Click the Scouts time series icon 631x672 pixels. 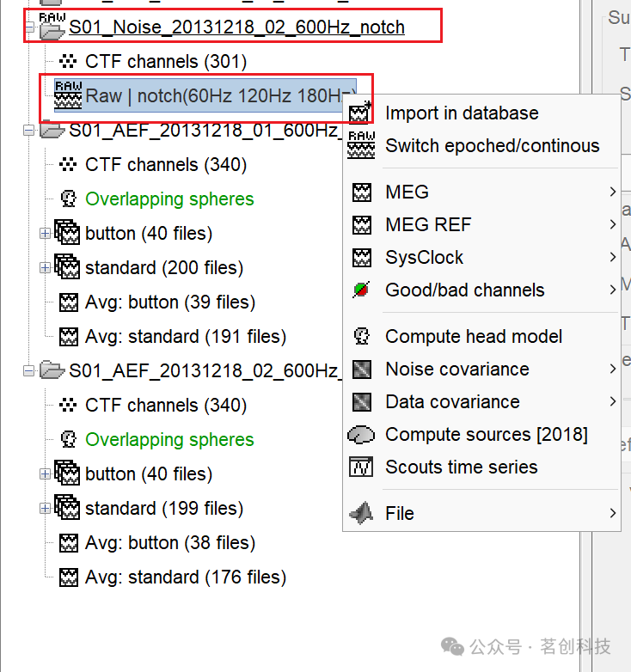(361, 467)
